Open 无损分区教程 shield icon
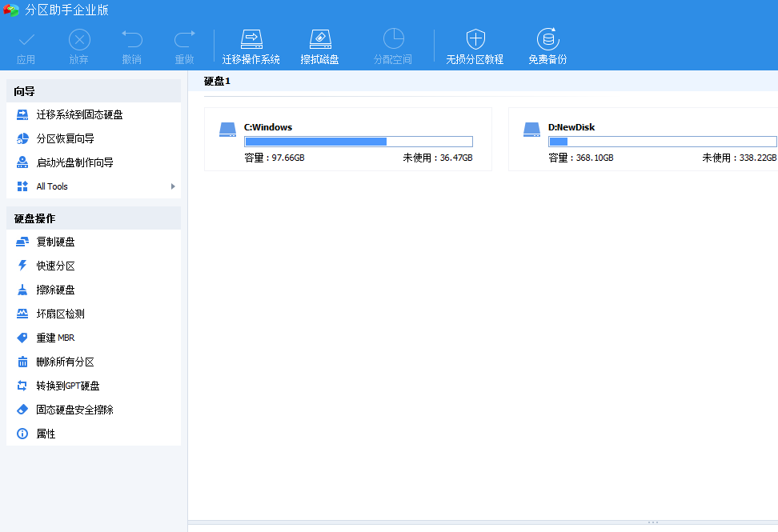Image resolution: width=778 pixels, height=532 pixels. (475, 39)
